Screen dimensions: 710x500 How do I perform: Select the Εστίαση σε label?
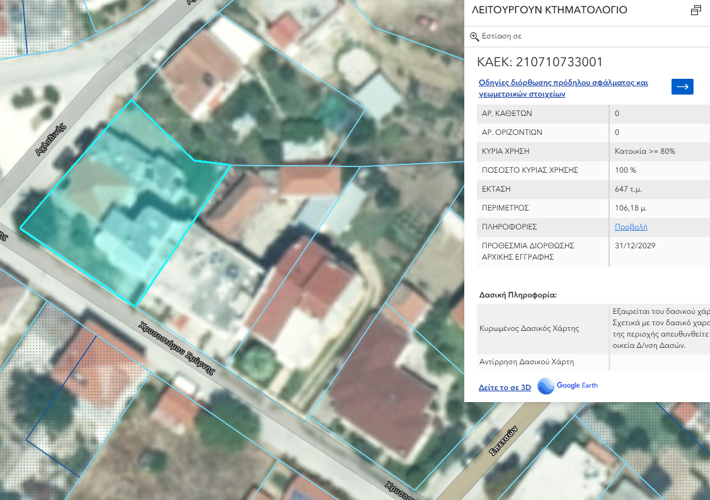pyautogui.click(x=502, y=36)
